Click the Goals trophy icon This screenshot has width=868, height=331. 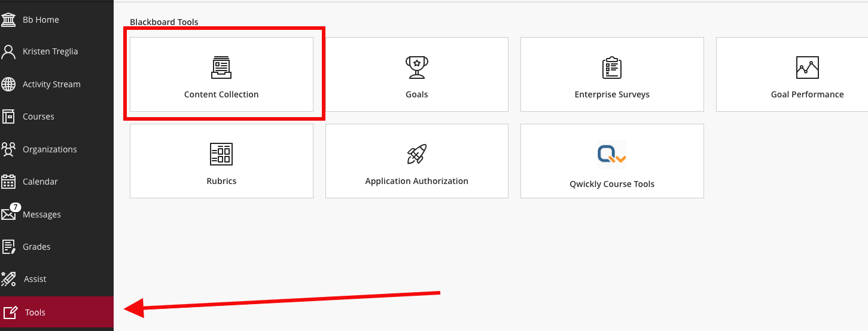coord(417,67)
